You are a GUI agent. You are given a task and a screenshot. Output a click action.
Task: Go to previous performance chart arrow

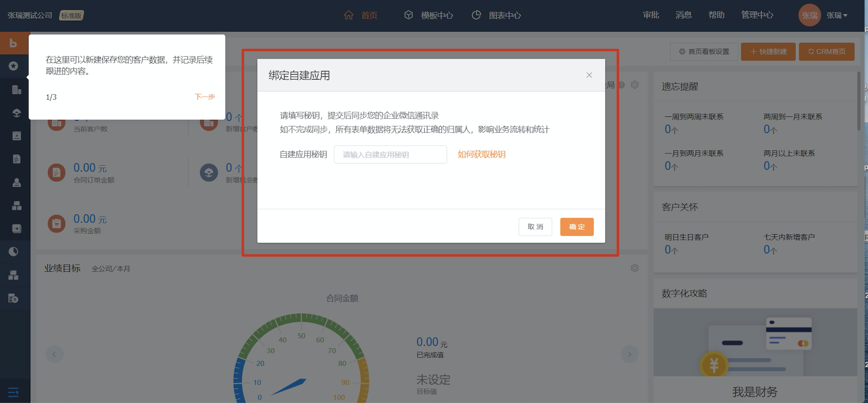click(x=54, y=354)
